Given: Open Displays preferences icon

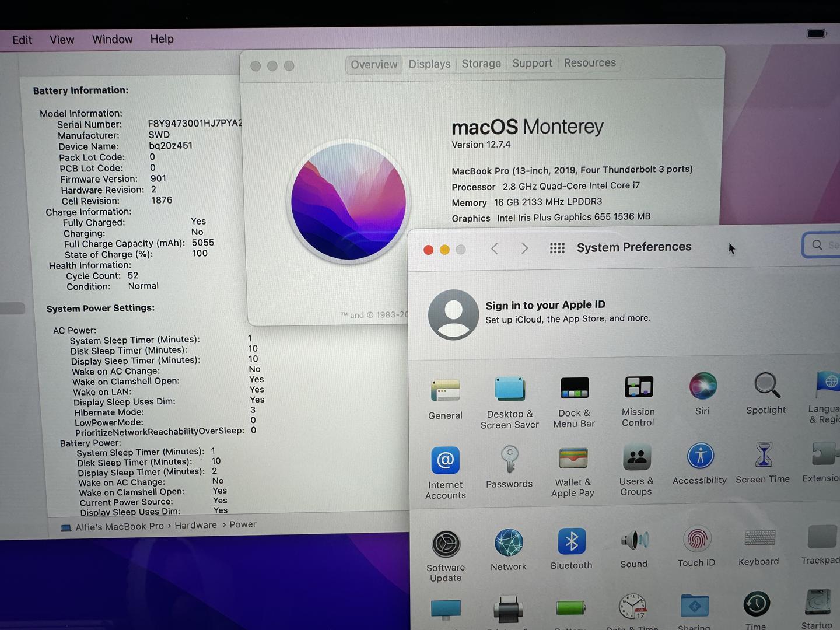Looking at the screenshot, I should point(446,611).
